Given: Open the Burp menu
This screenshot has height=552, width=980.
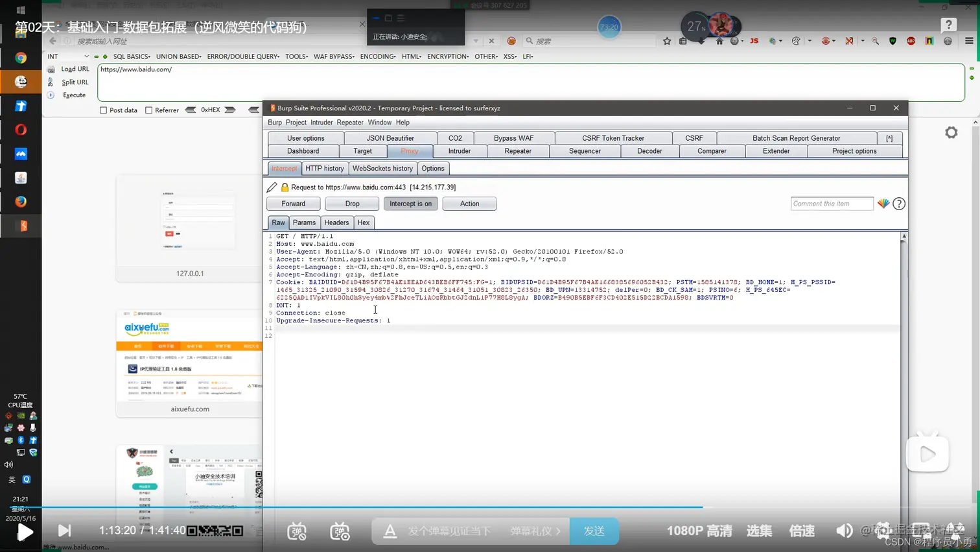Looking at the screenshot, I should click(x=275, y=123).
